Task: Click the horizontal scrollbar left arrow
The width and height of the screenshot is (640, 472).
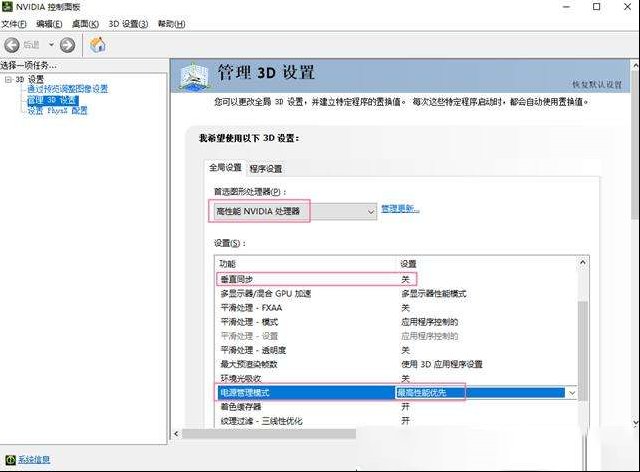Action: 176,434
